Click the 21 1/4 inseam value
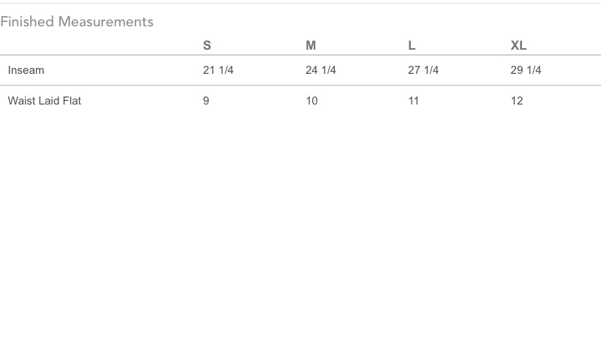This screenshot has width=601, height=364. coord(218,70)
